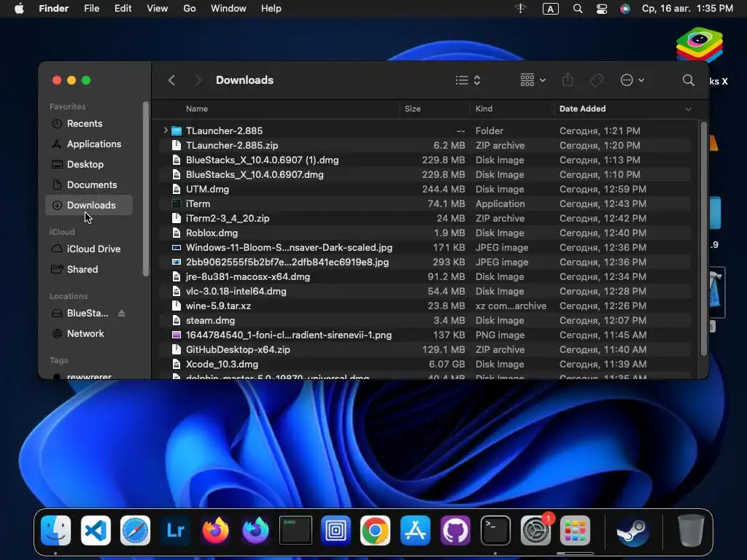
Task: Open System Settings from the Dock
Action: (x=535, y=530)
